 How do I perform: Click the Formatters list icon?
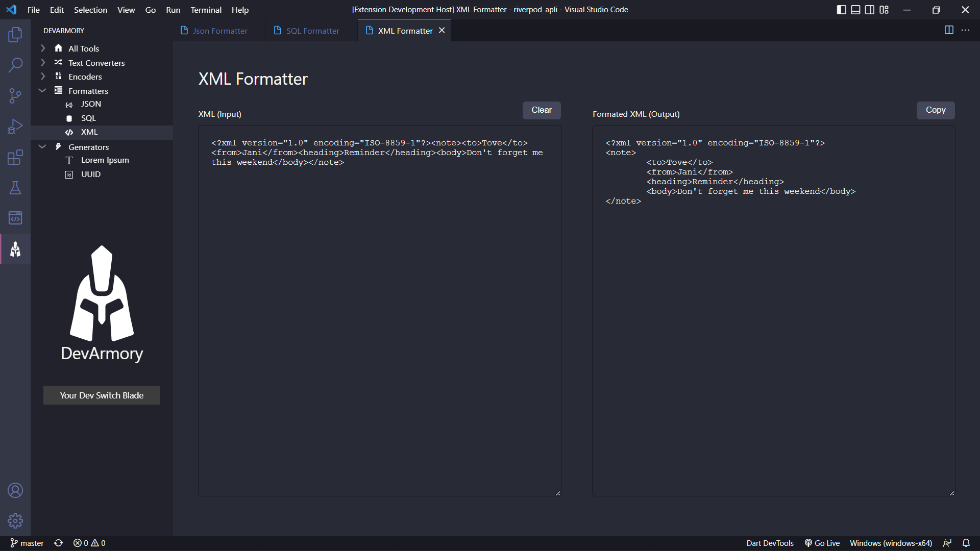pos(58,90)
